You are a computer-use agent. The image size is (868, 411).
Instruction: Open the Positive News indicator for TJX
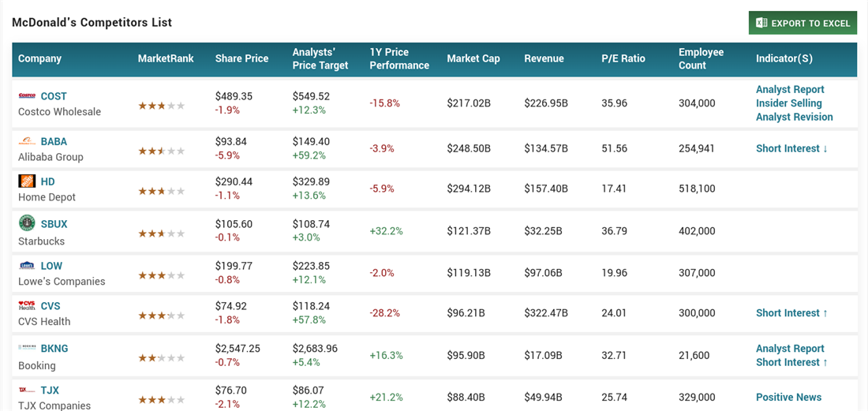[788, 398]
